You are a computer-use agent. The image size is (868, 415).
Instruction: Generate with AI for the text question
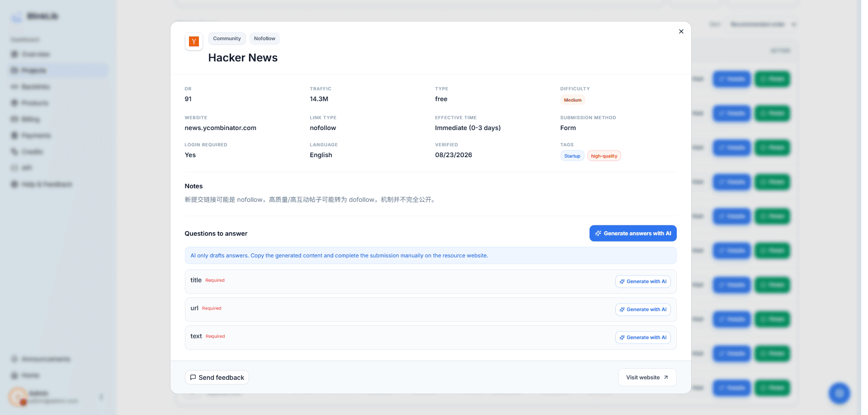coord(643,338)
